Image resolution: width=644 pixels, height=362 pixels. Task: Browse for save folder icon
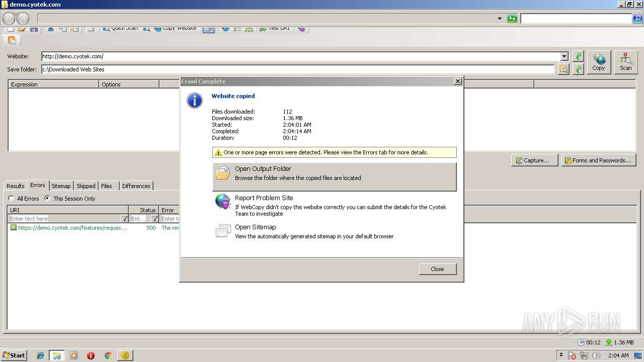563,69
